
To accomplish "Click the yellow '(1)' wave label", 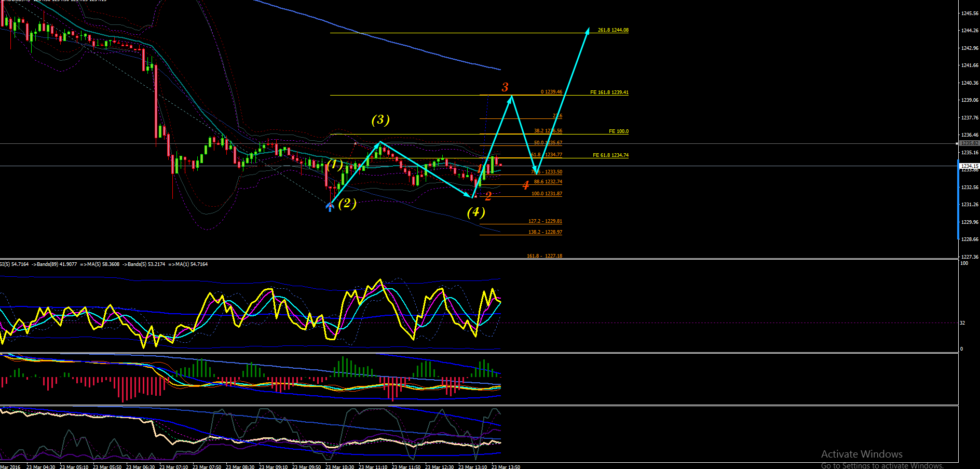I will pos(335,165).
